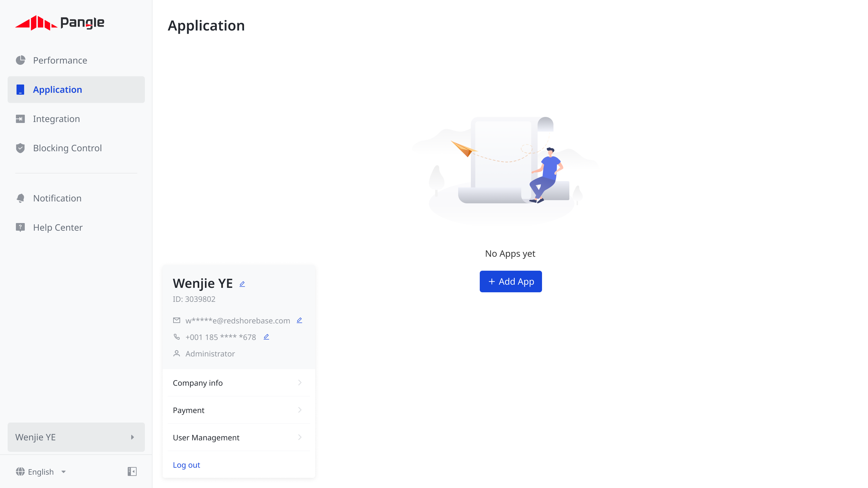Expand the Wenjie YE account menu
Viewport: 868px width, 488px height.
coord(76,437)
